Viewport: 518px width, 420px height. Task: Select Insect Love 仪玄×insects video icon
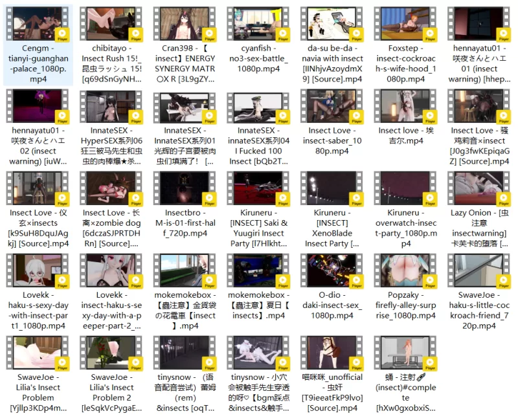[x=38, y=188]
